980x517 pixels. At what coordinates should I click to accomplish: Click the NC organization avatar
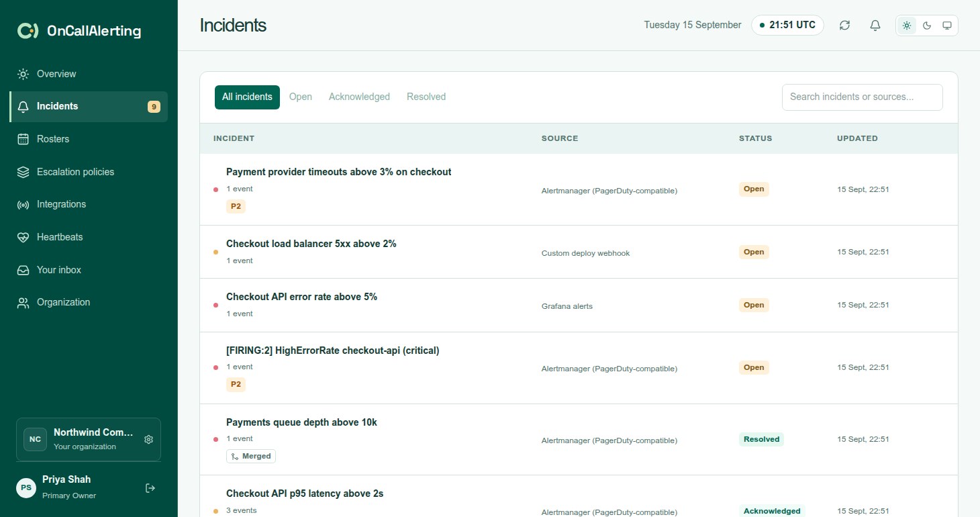35,439
